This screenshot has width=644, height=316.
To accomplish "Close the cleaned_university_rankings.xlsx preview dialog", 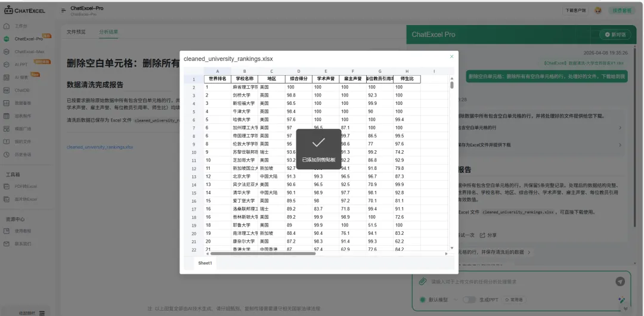I will point(452,57).
